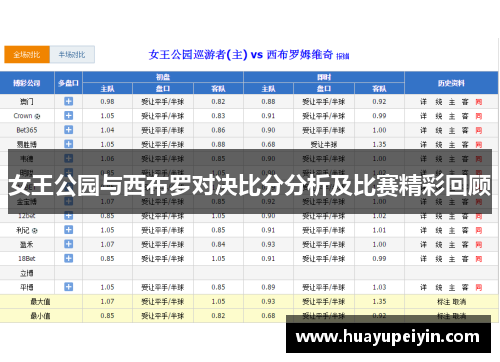500x362 pixels.
Task: Open the 详 link in Crown row
Action: coord(423,116)
